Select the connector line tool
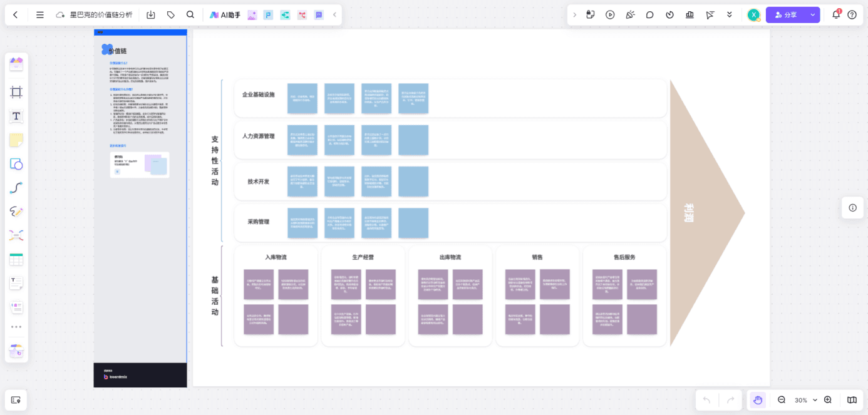 tap(16, 188)
